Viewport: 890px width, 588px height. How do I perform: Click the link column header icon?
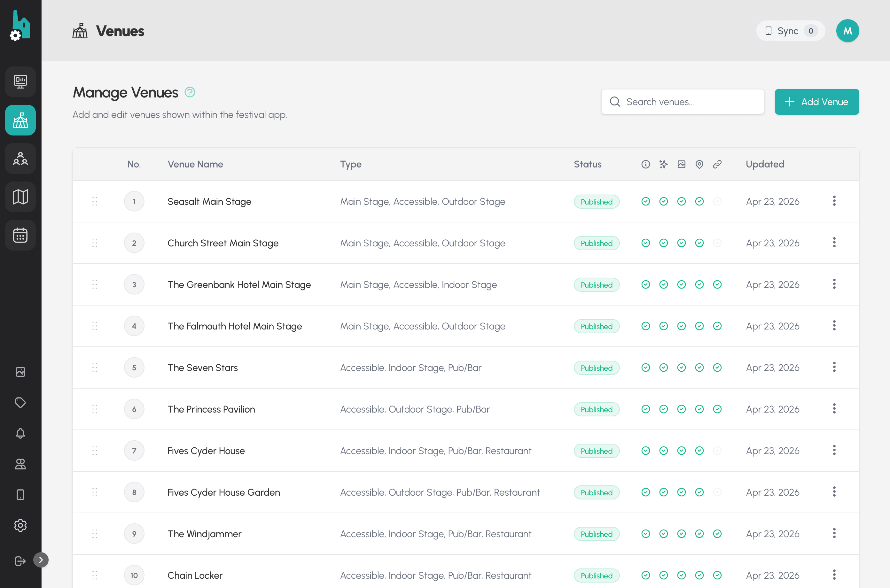pos(717,164)
